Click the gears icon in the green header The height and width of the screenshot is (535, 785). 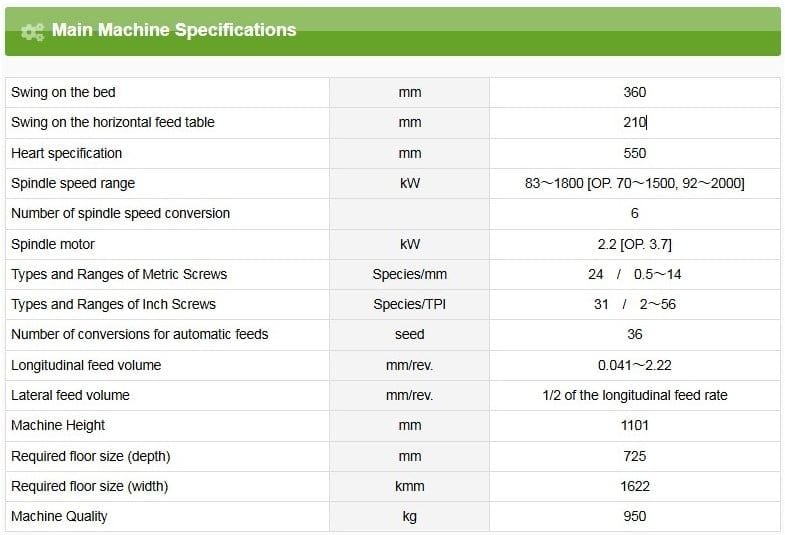(32, 31)
